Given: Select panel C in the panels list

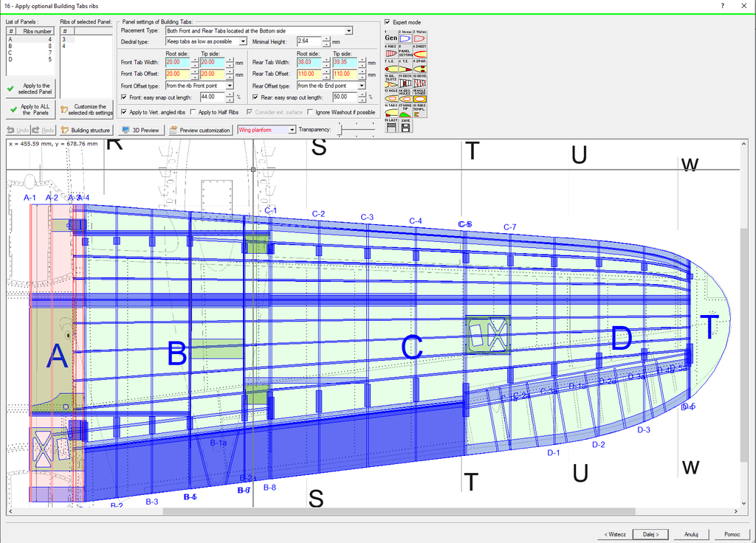Looking at the screenshot, I should pyautogui.click(x=10, y=52).
